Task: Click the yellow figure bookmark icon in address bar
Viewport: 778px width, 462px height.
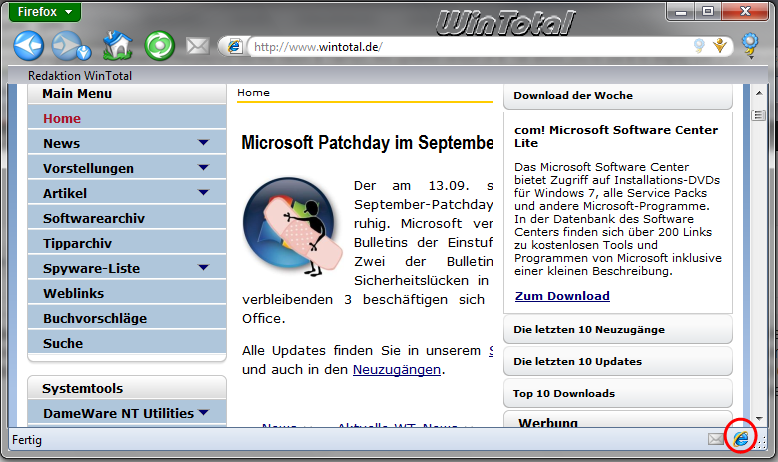Action: point(719,46)
